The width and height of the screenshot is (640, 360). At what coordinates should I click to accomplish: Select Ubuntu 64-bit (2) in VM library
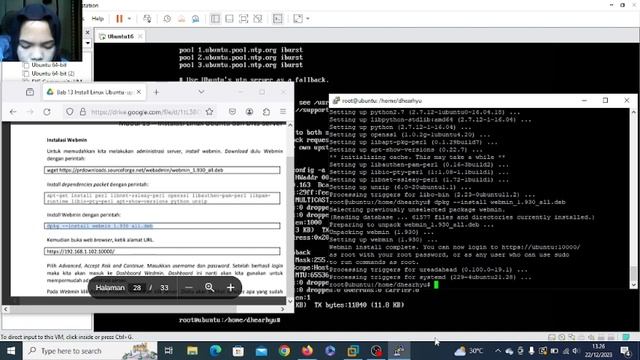(x=53, y=73)
